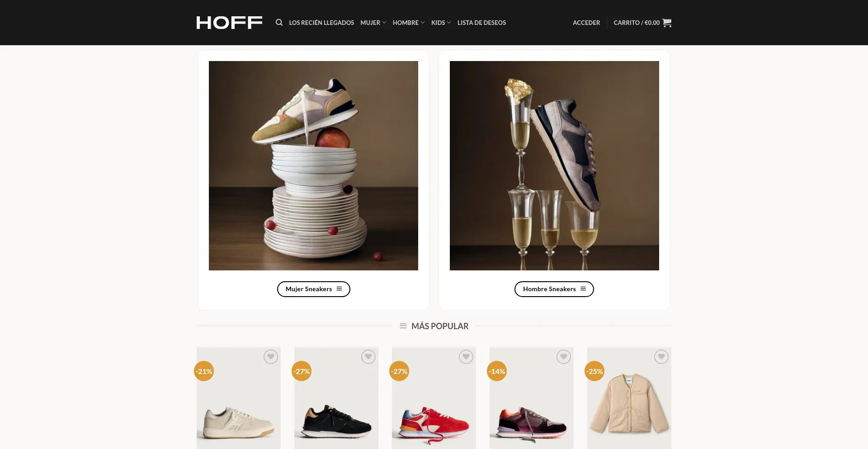
Task: Toggle wishlist heart on the jacket
Action: 661,357
